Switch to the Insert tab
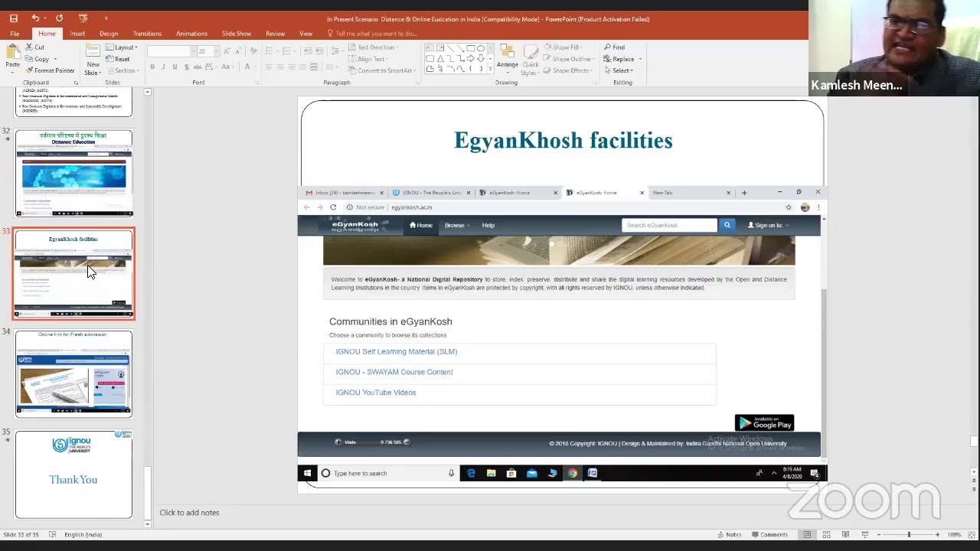This screenshot has height=551, width=980. [x=77, y=34]
